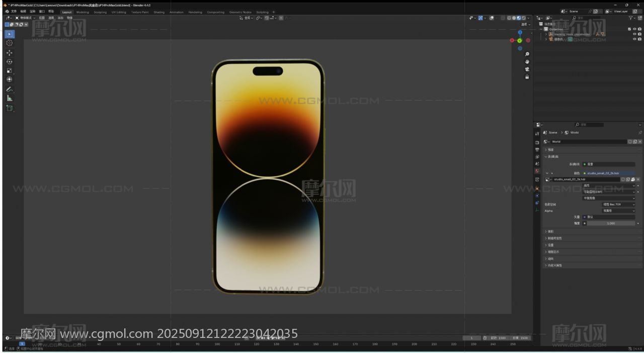Open the Layout workspace tab
Image resolution: width=644 pixels, height=353 pixels.
(67, 12)
